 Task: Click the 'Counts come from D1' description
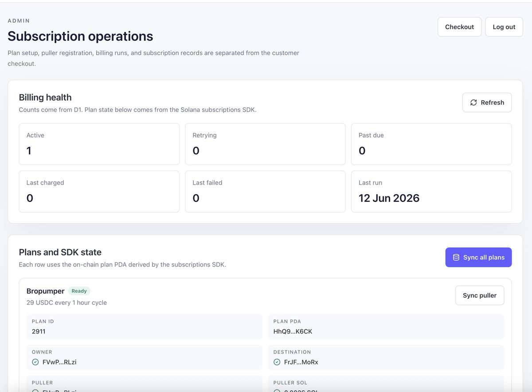click(x=137, y=110)
